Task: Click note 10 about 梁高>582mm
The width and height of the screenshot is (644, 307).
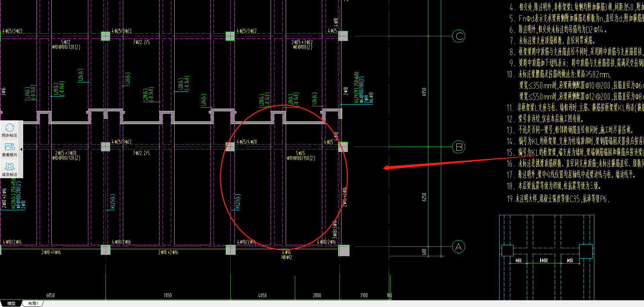Action: click(559, 74)
